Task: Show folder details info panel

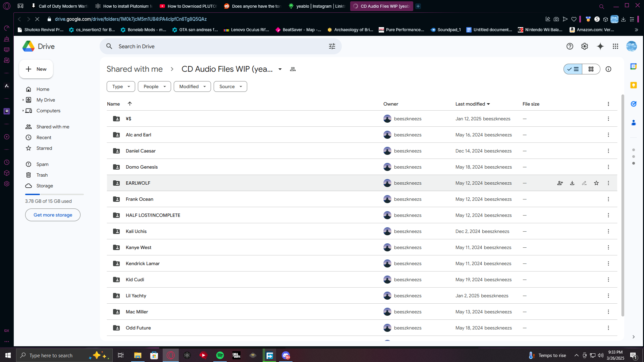Action: click(x=608, y=69)
